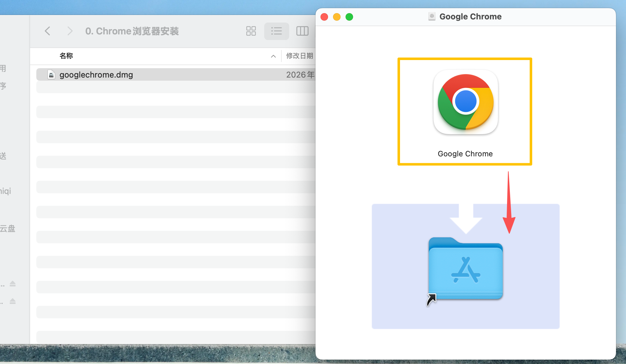
Task: Switch Finder to column view
Action: (x=302, y=31)
